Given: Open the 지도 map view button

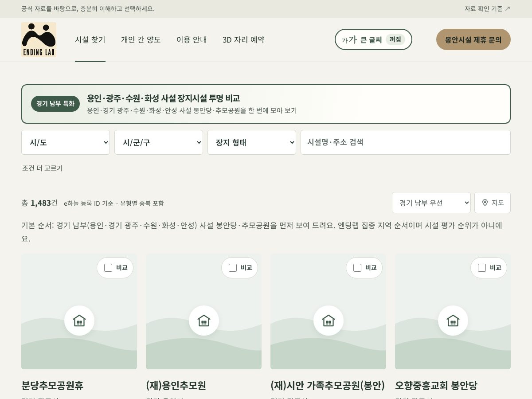Looking at the screenshot, I should pyautogui.click(x=493, y=203).
